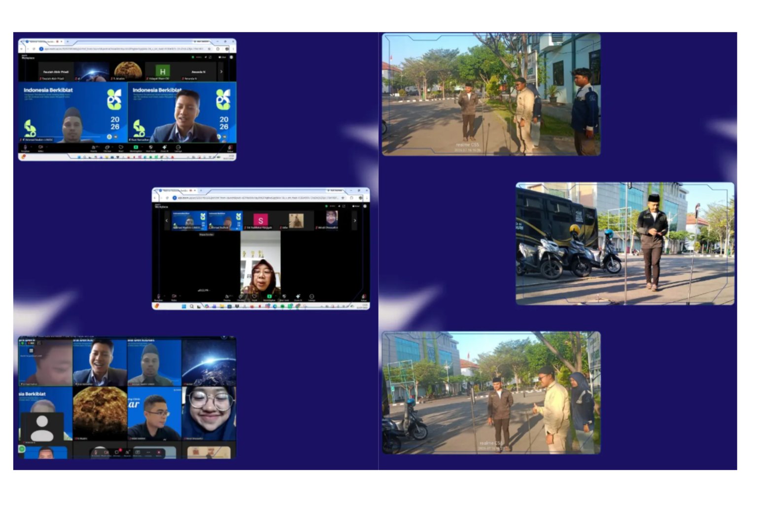Leave the meeting in woman-speaker Zoom window
The height and width of the screenshot is (532, 757).
click(363, 298)
